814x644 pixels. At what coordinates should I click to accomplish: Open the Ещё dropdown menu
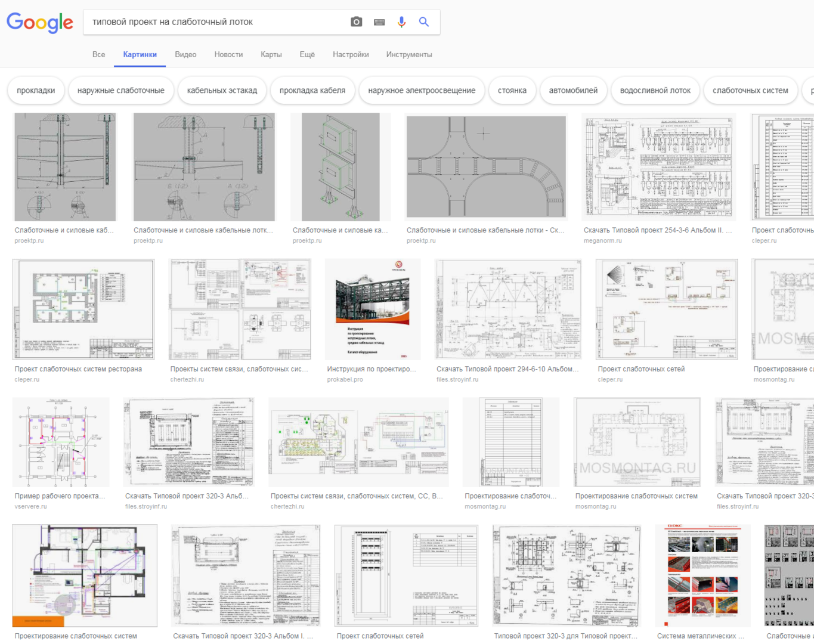307,54
